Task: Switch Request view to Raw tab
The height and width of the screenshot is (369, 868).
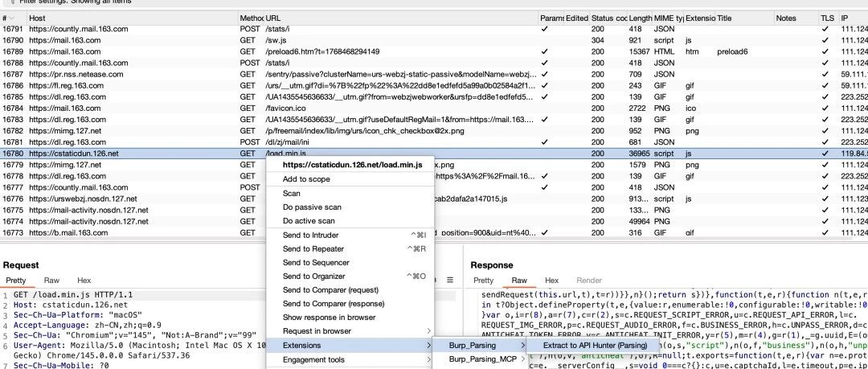Action: coord(51,281)
